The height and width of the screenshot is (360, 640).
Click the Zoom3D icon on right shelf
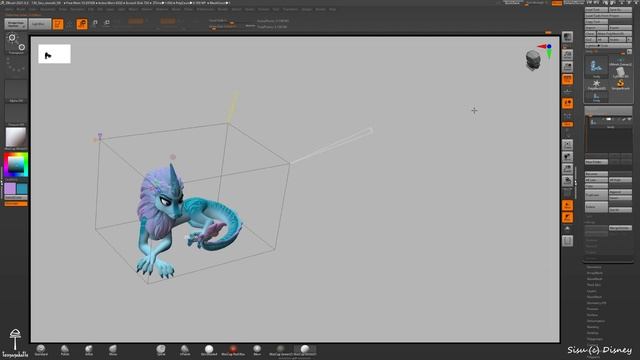[567, 169]
